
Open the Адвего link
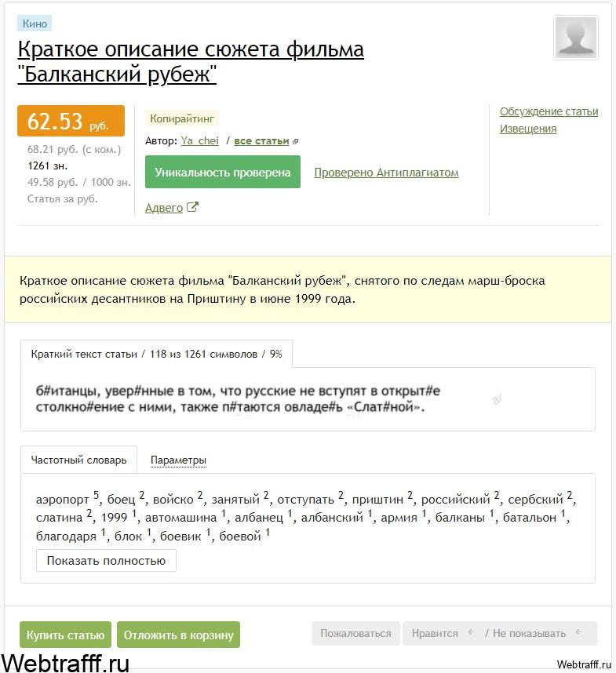click(164, 208)
